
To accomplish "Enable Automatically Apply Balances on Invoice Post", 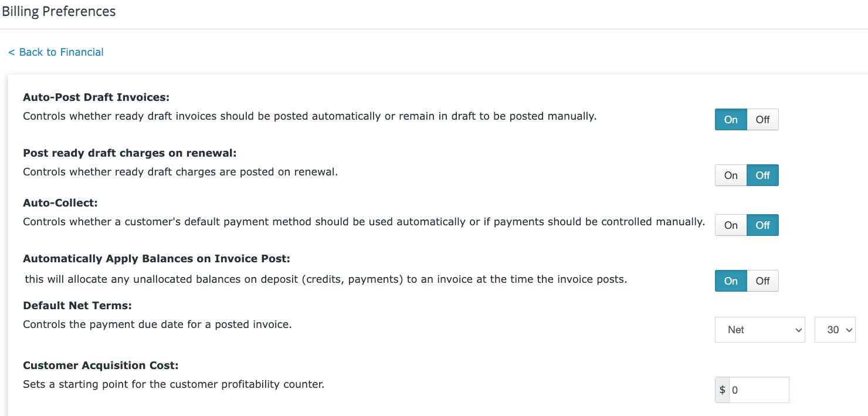I will [731, 281].
